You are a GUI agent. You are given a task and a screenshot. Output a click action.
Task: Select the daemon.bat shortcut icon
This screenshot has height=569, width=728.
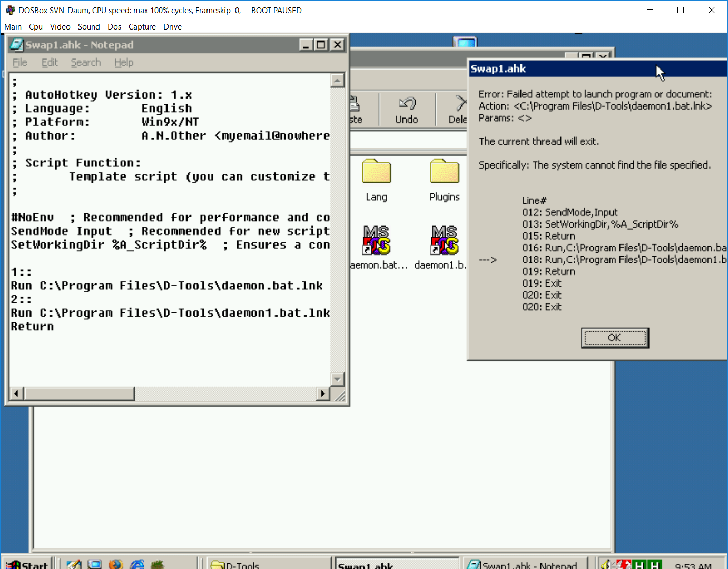coord(376,240)
